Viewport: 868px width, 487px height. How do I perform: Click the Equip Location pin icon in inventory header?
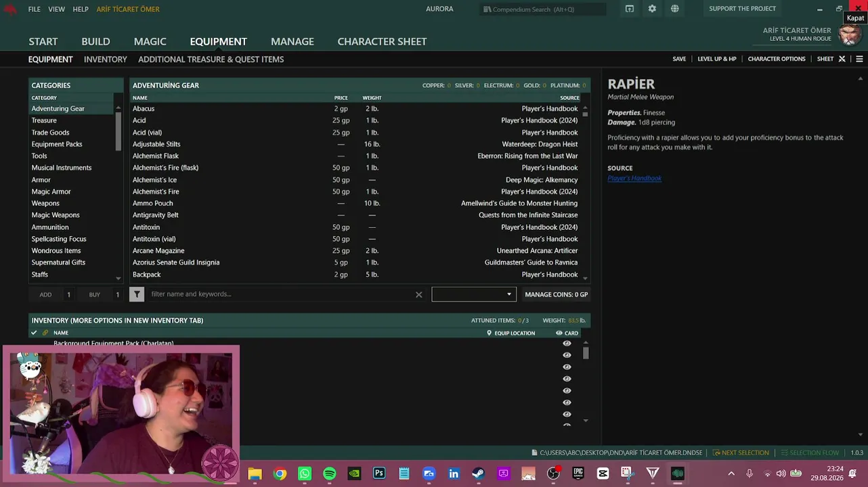point(489,333)
